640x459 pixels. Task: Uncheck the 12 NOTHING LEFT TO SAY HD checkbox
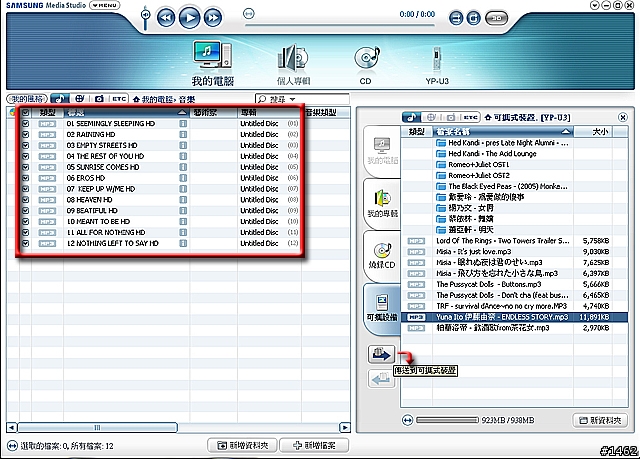26,243
